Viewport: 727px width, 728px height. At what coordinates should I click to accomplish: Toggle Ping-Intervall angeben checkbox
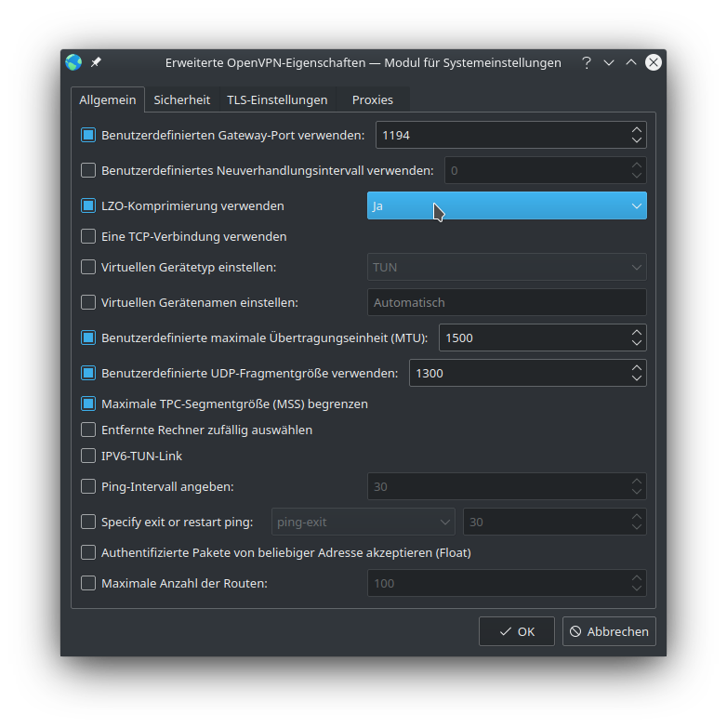pos(88,486)
